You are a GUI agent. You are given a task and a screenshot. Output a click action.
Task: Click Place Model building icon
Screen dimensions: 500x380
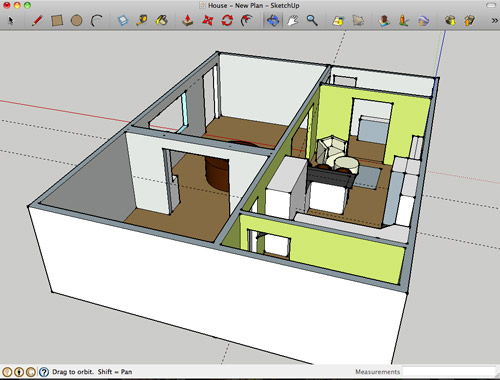click(384, 21)
